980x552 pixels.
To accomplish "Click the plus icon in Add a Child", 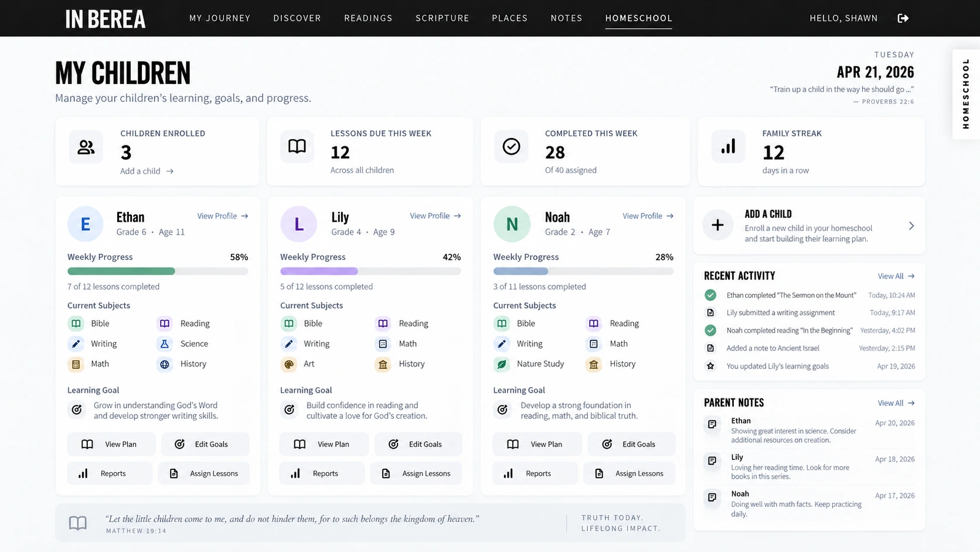I will point(717,225).
